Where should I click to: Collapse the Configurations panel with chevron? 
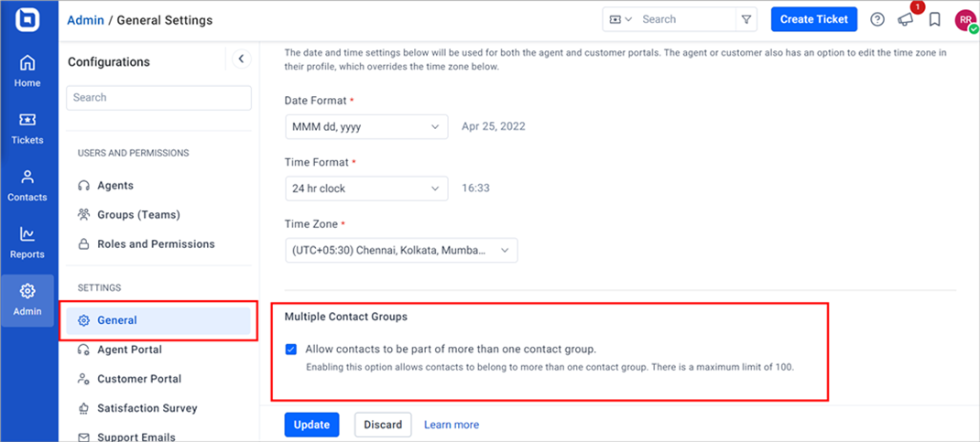point(241,59)
